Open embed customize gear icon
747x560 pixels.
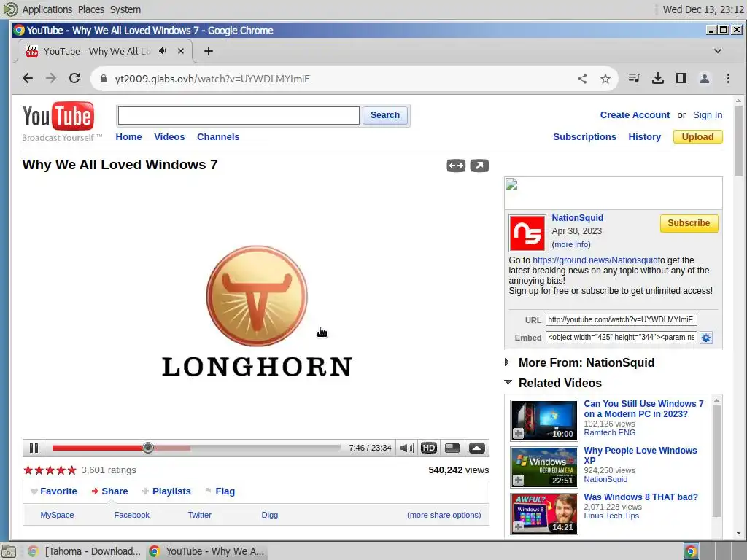point(706,338)
